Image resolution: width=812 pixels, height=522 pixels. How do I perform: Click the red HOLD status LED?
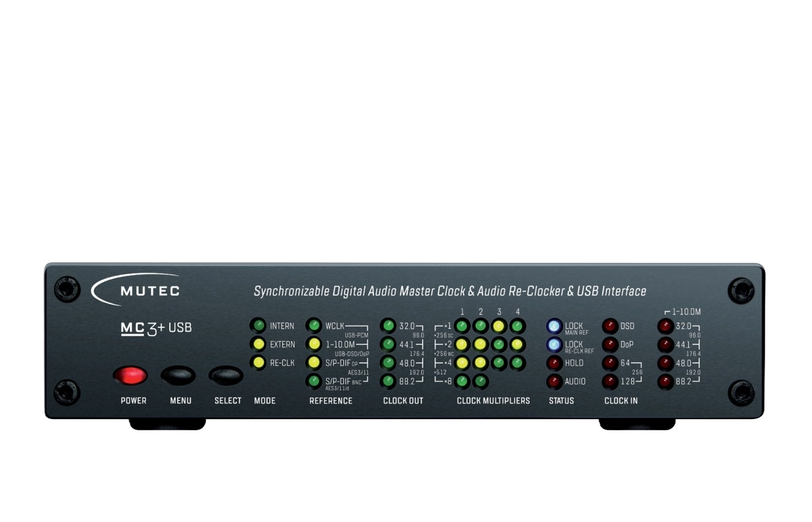pos(554,363)
